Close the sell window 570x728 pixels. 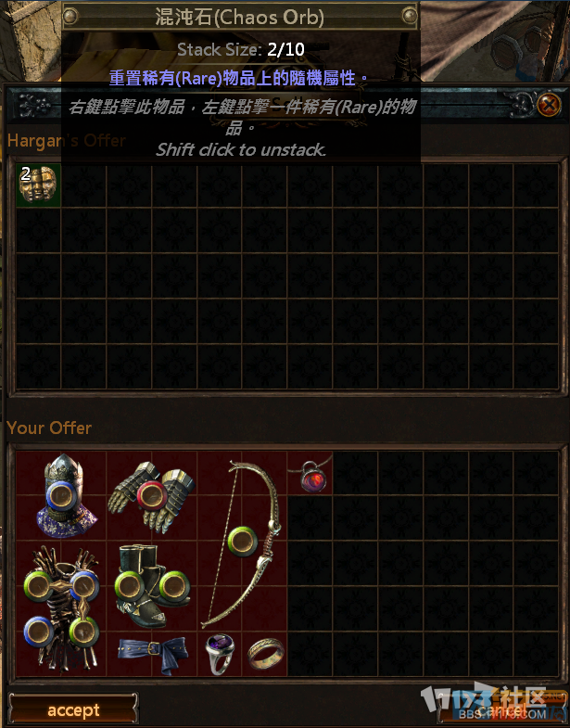[x=549, y=104]
